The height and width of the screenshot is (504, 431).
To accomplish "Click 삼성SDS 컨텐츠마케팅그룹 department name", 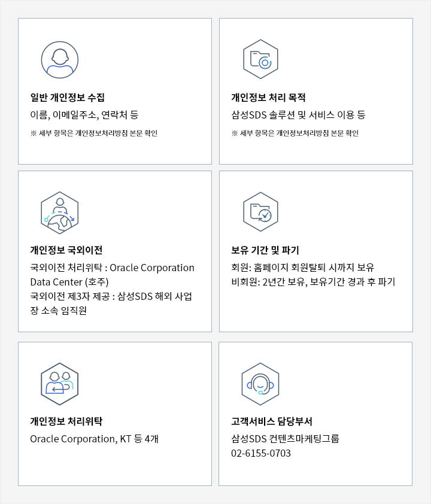I will point(285,439).
